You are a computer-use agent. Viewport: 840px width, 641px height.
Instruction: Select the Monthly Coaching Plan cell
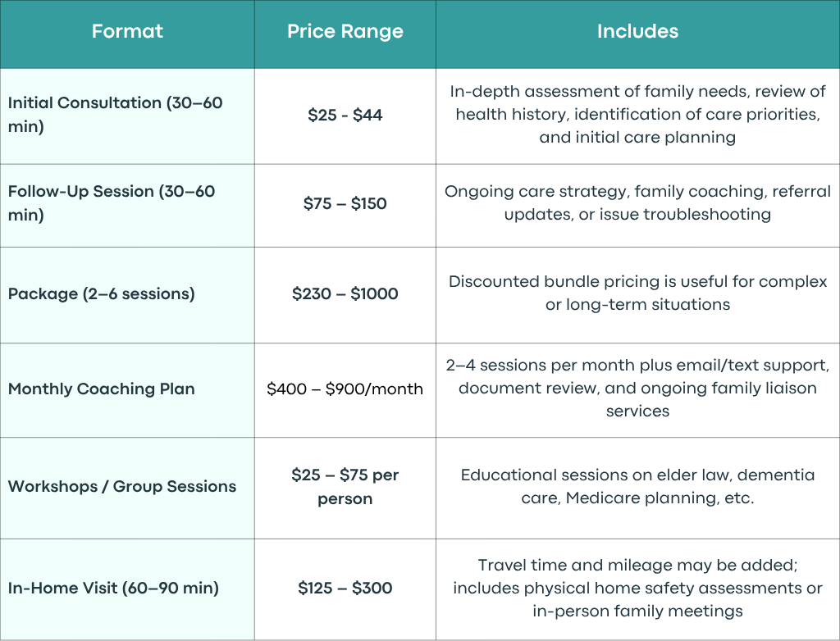127,389
